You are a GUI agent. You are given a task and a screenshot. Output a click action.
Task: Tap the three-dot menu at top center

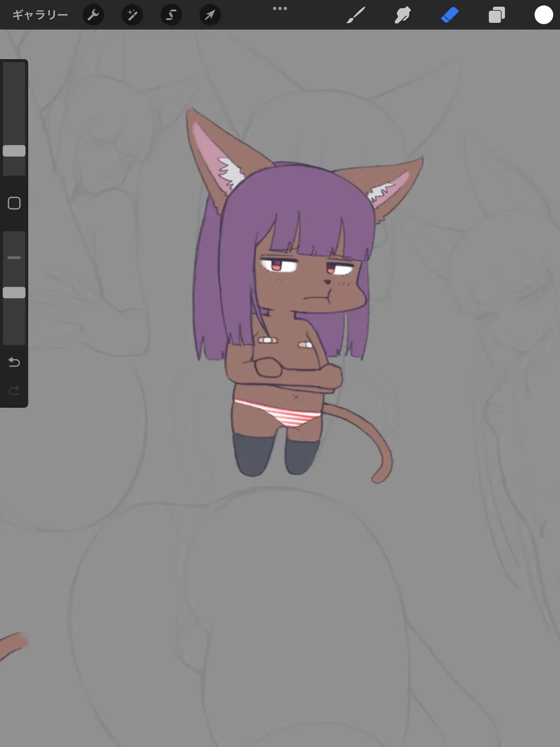coord(280,8)
